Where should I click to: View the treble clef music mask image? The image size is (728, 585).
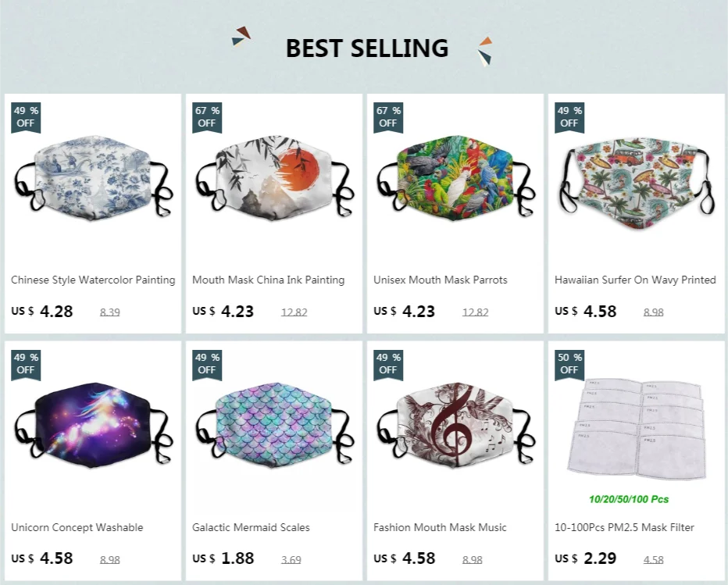click(x=455, y=425)
